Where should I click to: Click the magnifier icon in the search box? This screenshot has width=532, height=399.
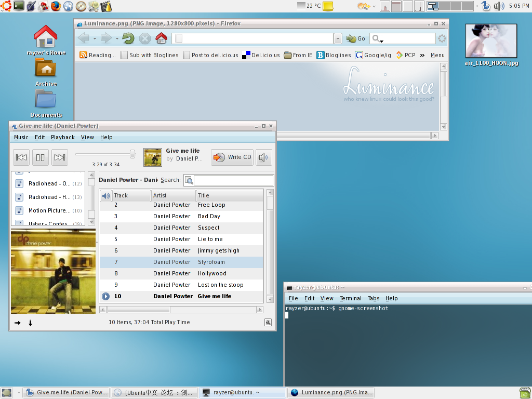(189, 180)
